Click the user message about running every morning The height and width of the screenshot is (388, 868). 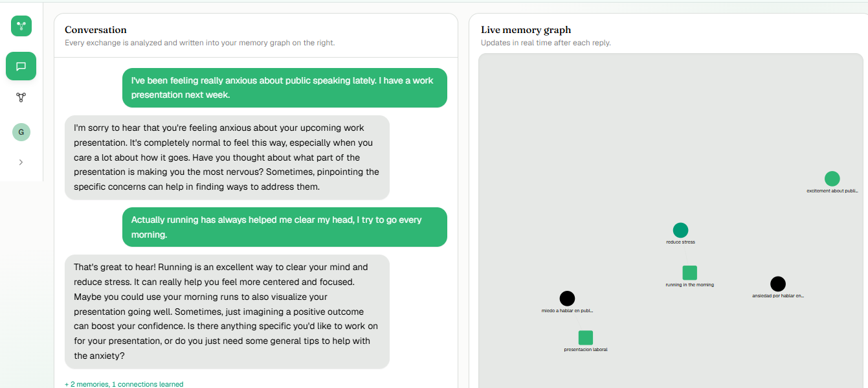(285, 227)
